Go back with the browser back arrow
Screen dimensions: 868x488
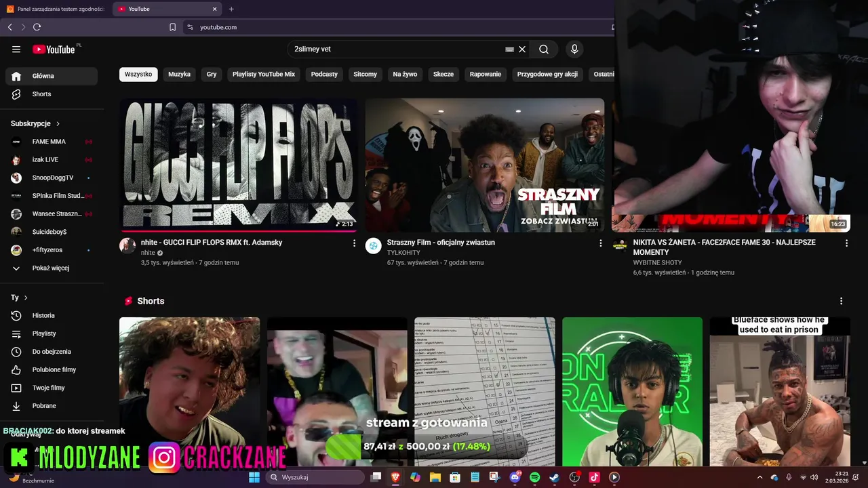coord(10,27)
